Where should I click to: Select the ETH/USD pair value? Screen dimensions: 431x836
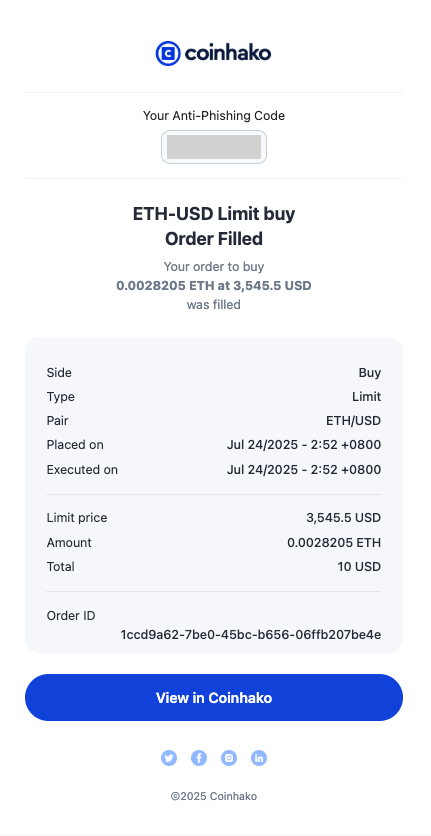pos(354,421)
